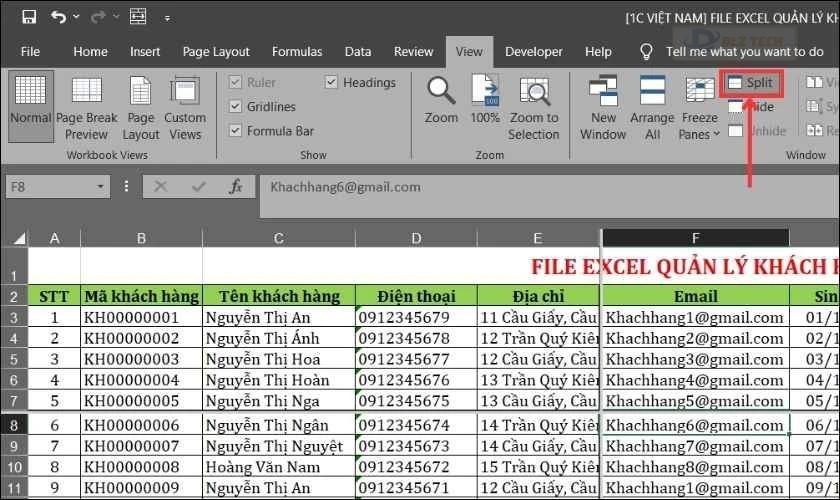
Task: Select Normal workbook view
Action: click(x=31, y=106)
